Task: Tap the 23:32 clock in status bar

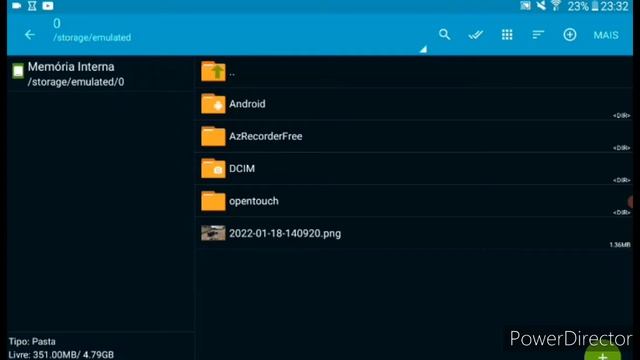Action: pyautogui.click(x=614, y=6)
